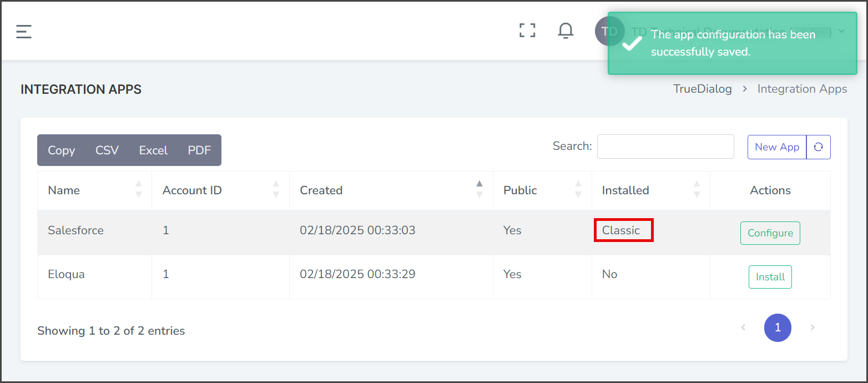Sort table by Public column
This screenshot has width=868, height=383.
tap(542, 190)
